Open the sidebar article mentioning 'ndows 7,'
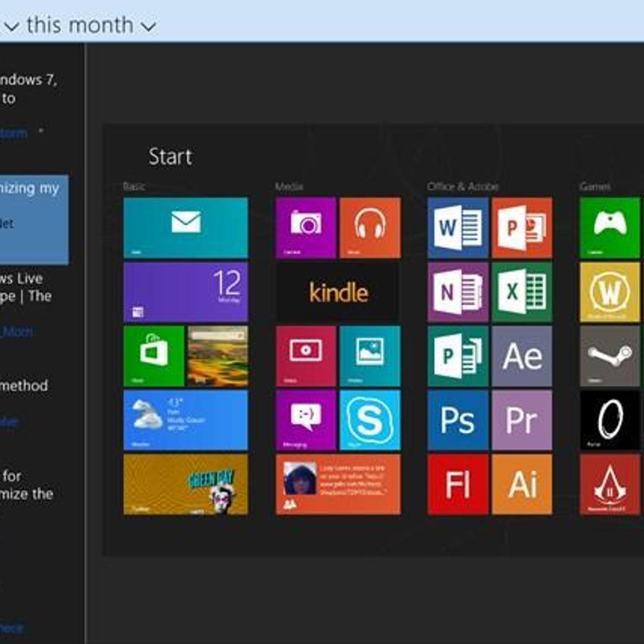 click(x=29, y=89)
